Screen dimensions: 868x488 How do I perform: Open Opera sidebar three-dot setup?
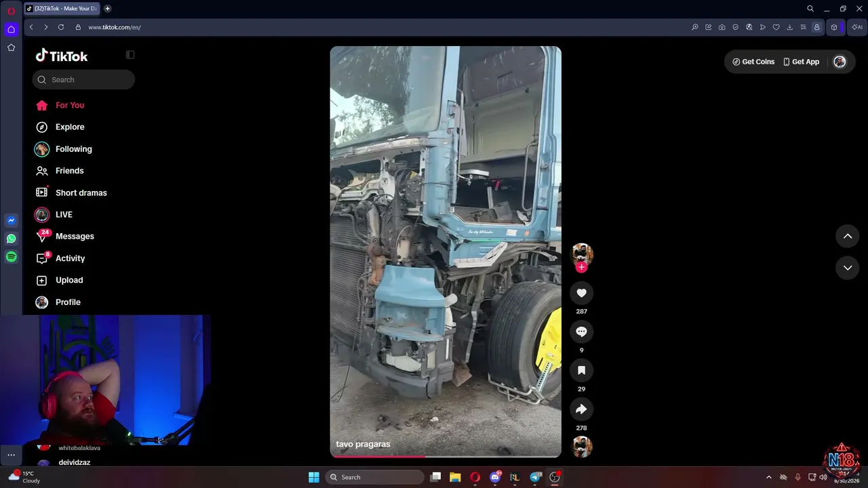[11, 455]
